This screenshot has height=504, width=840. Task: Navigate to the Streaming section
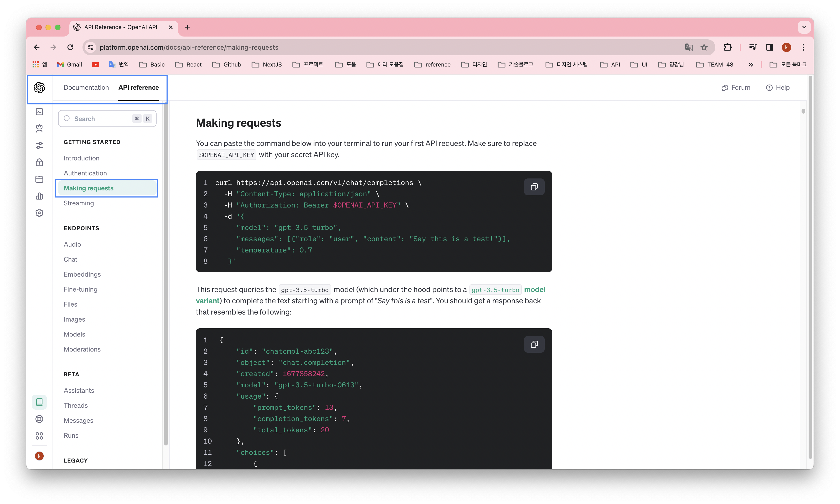(79, 203)
